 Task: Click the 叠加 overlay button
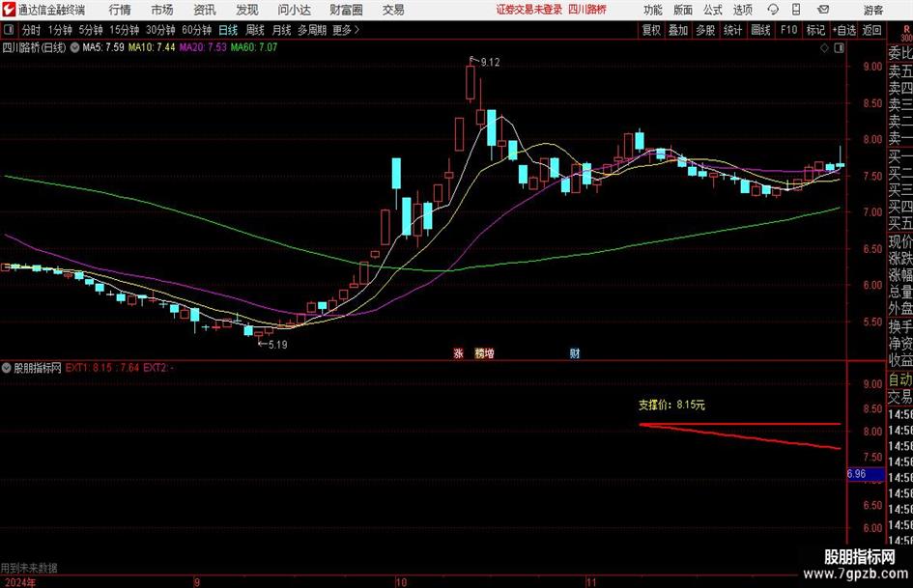point(678,30)
